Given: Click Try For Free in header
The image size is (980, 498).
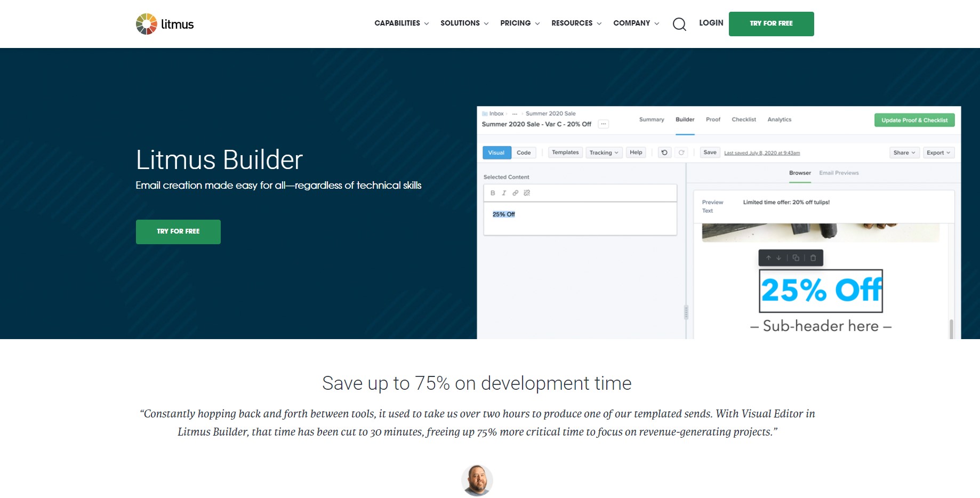Looking at the screenshot, I should (771, 24).
